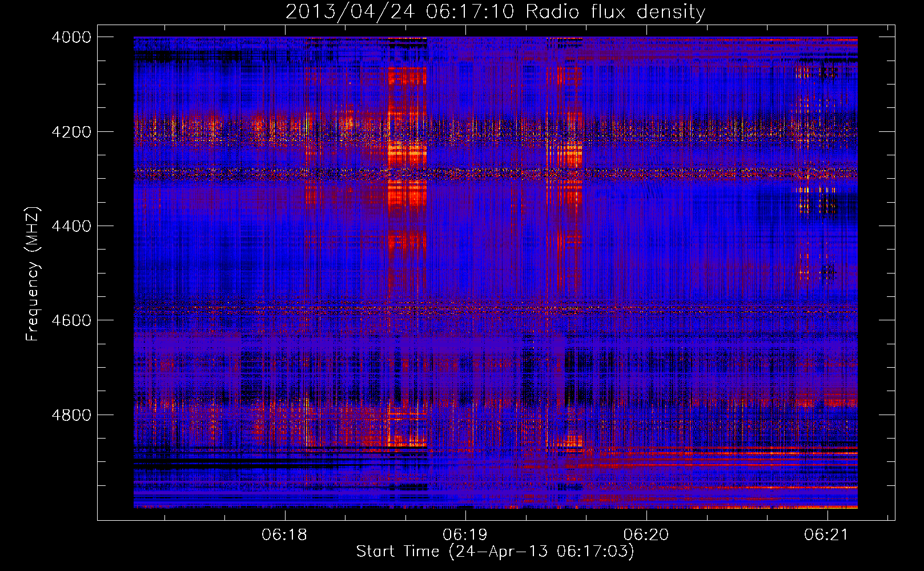Select the 4400 frequency tick label
Screen dimensions: 924x571
click(x=71, y=226)
